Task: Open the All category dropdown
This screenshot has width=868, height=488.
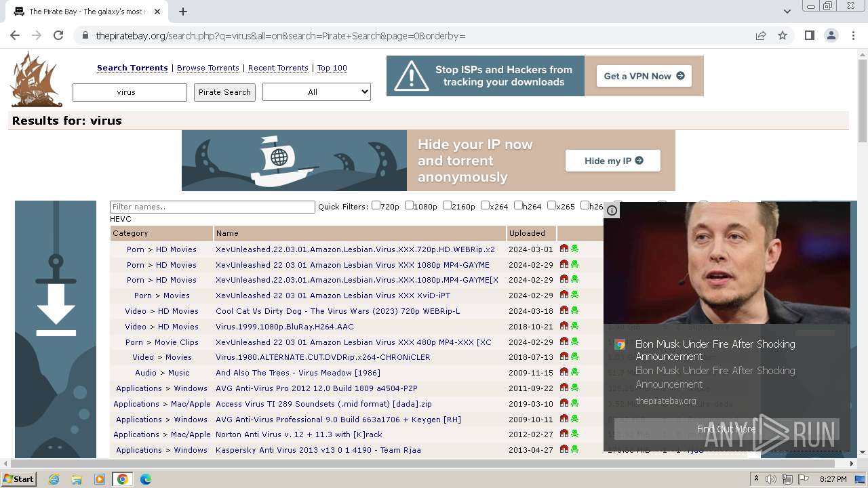Action: pos(317,91)
